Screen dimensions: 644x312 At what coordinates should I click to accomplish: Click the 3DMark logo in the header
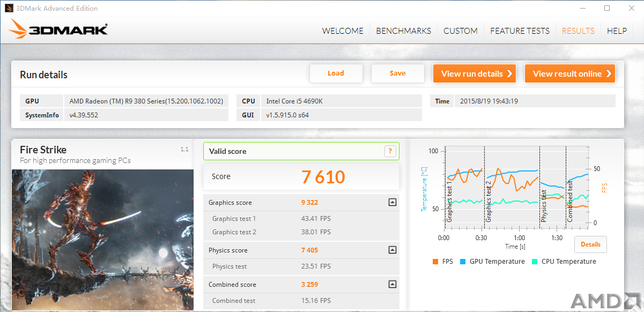click(58, 30)
